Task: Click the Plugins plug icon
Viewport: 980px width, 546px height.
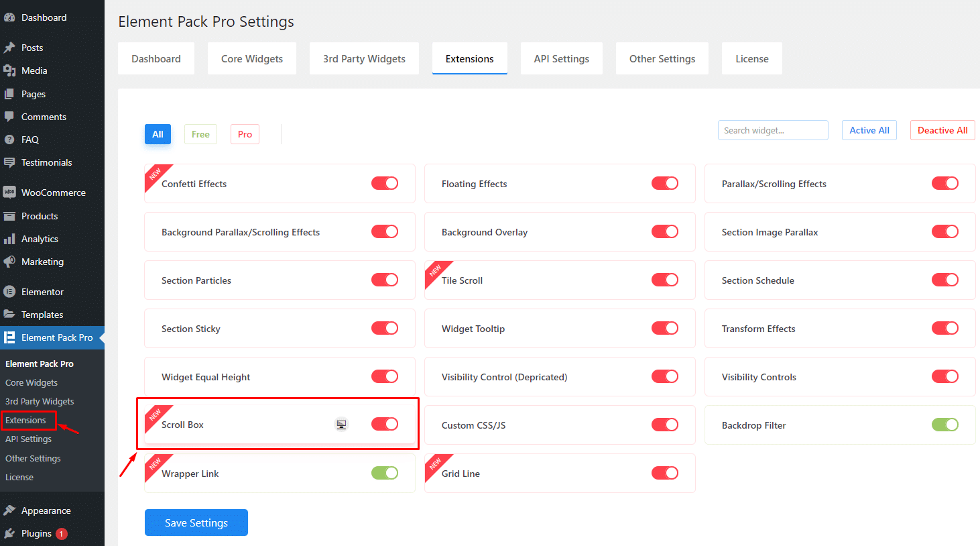Action: coord(9,533)
